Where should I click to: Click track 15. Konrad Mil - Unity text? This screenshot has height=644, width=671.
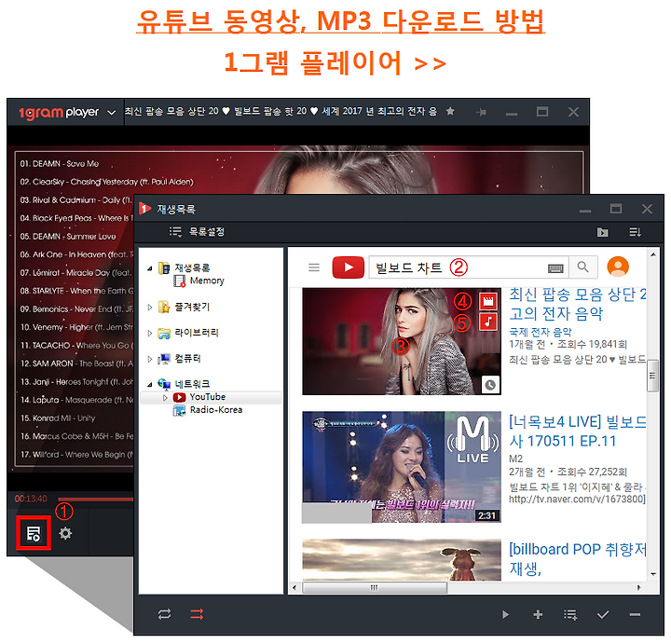coord(58,418)
